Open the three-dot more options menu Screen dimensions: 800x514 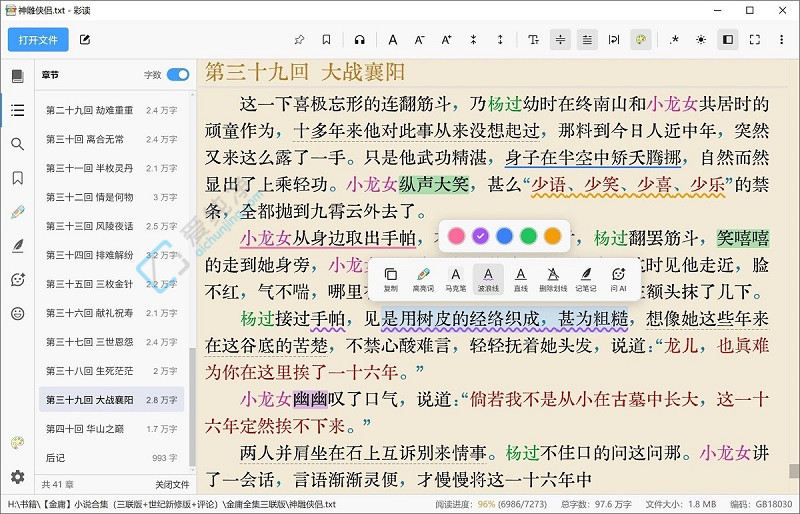781,40
